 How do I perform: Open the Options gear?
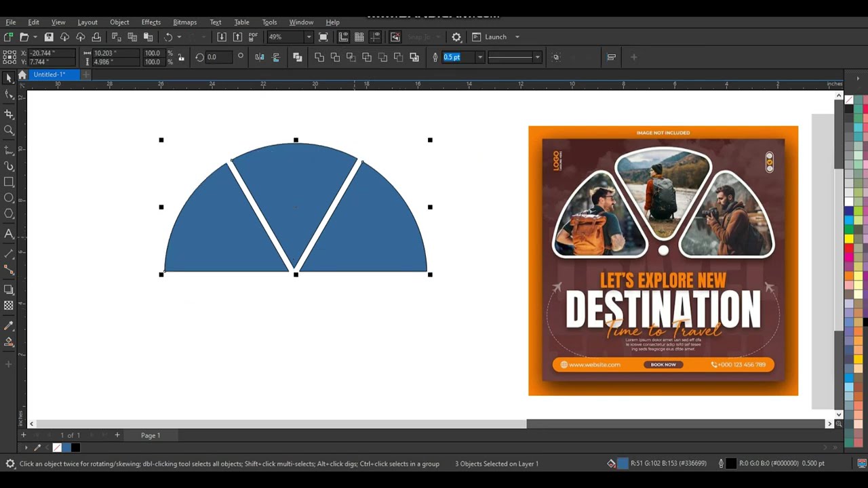pyautogui.click(x=456, y=37)
